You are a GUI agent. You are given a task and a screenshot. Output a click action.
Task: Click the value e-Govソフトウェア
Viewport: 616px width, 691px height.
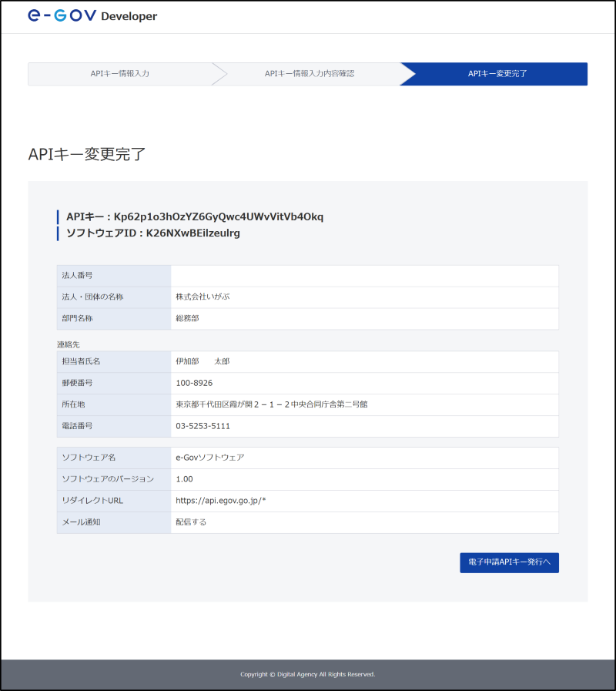click(209, 458)
